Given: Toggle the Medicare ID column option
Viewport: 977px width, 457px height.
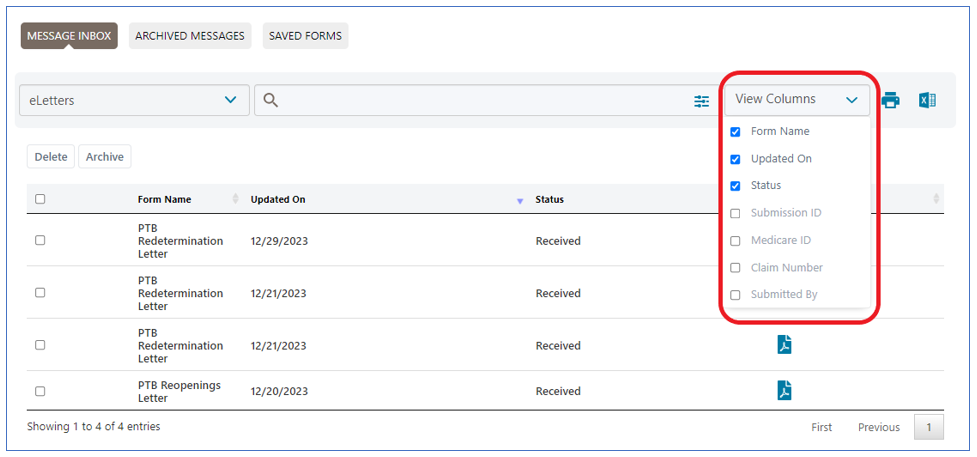Looking at the screenshot, I should coord(736,241).
